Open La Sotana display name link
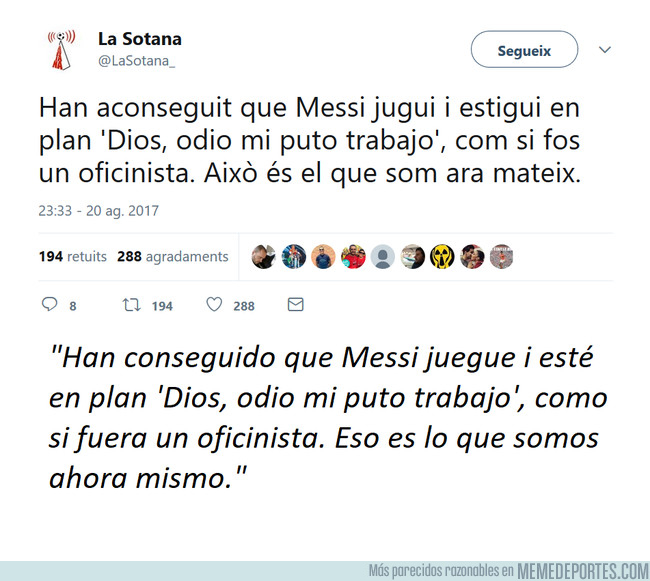The height and width of the screenshot is (581, 650). point(140,39)
